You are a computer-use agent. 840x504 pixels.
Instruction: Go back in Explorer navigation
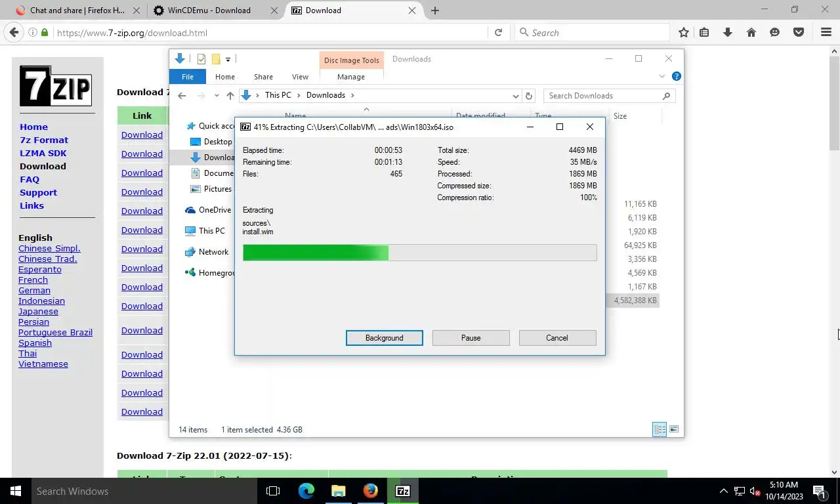point(182,96)
